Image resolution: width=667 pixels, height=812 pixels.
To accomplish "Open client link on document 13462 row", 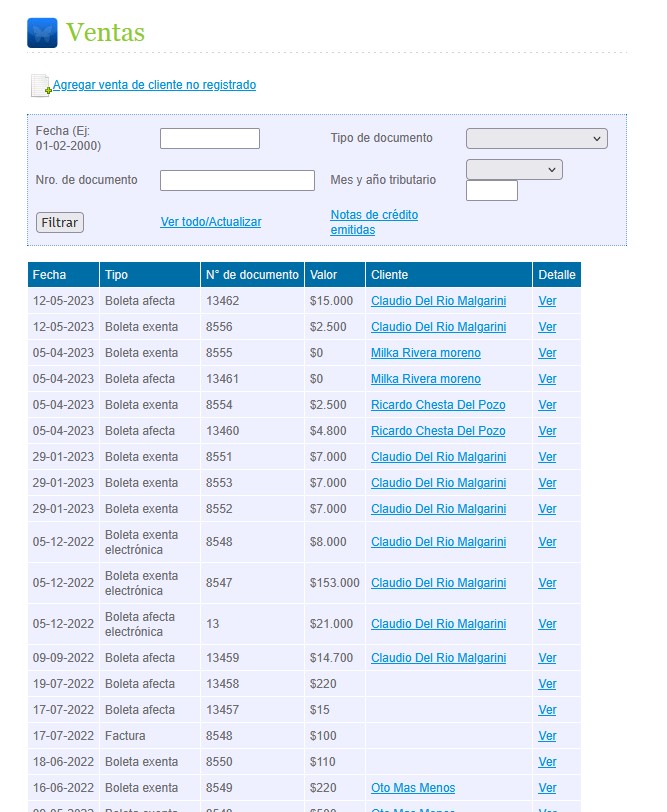I will 438,301.
